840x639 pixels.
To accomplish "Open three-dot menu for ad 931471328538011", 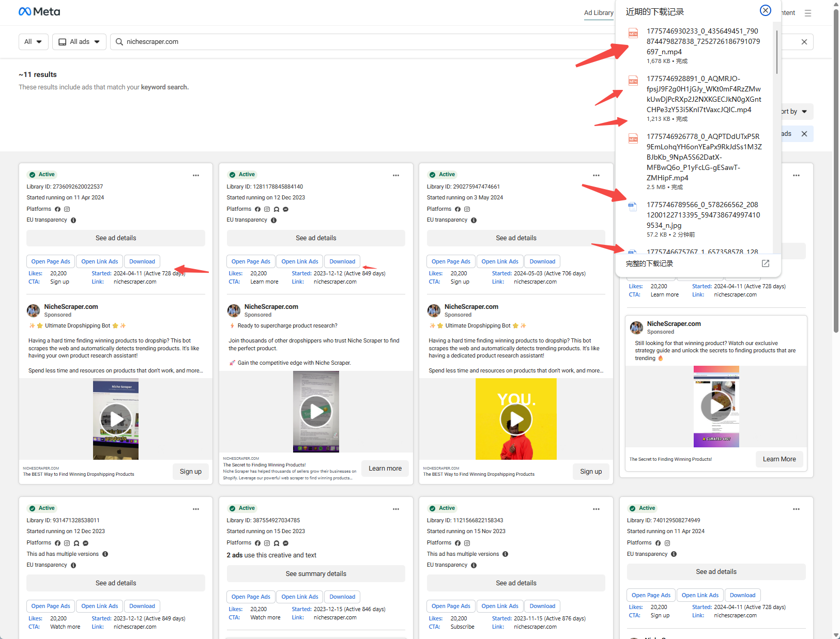I will click(x=196, y=509).
